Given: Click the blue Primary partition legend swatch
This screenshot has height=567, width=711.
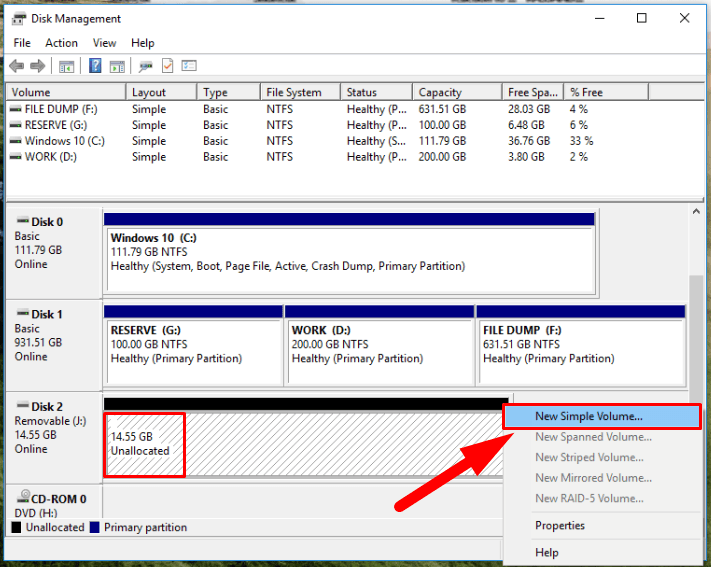Looking at the screenshot, I should click(x=94, y=528).
